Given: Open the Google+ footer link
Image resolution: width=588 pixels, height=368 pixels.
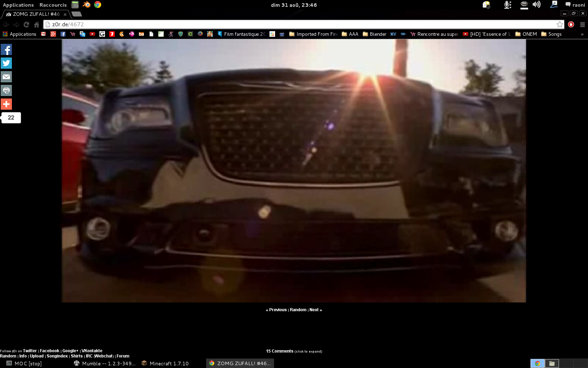Looking at the screenshot, I should (70, 351).
